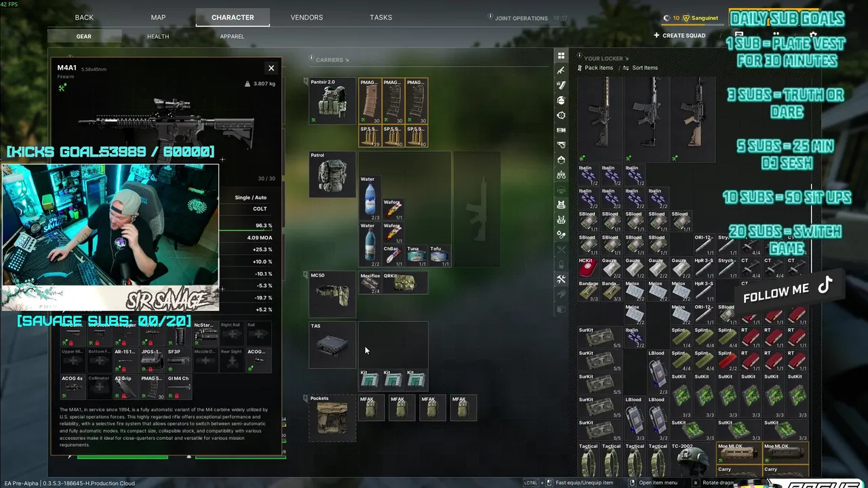Switch to the APPAREL sub-tab

[232, 36]
